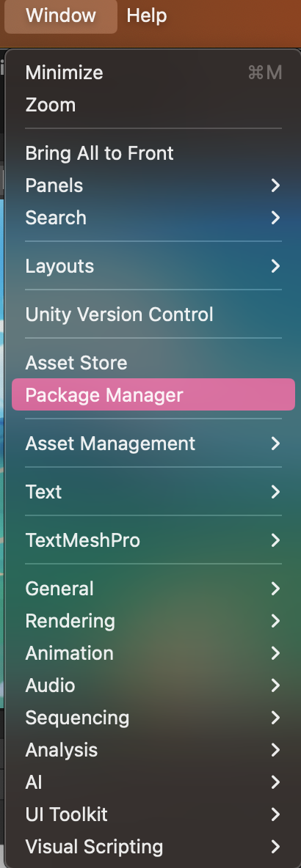This screenshot has width=301, height=868.
Task: Click Minimize in the Window menu
Action: click(x=153, y=73)
